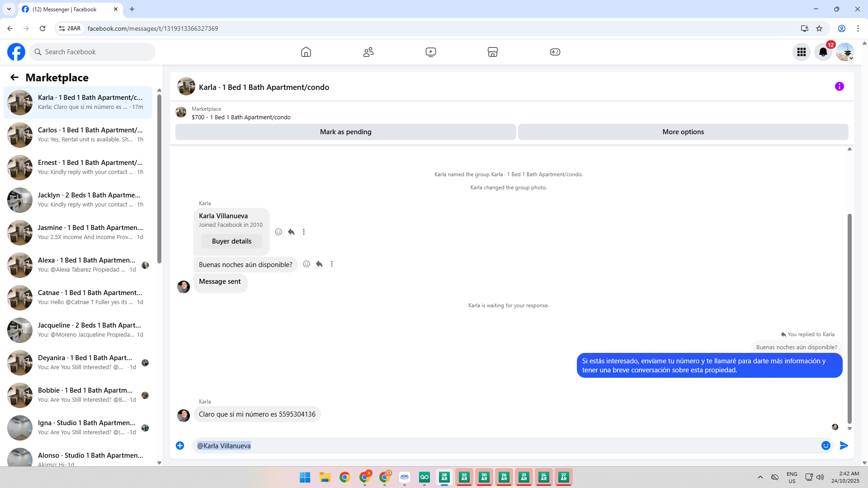Open notifications bell with 12 badge

(823, 52)
